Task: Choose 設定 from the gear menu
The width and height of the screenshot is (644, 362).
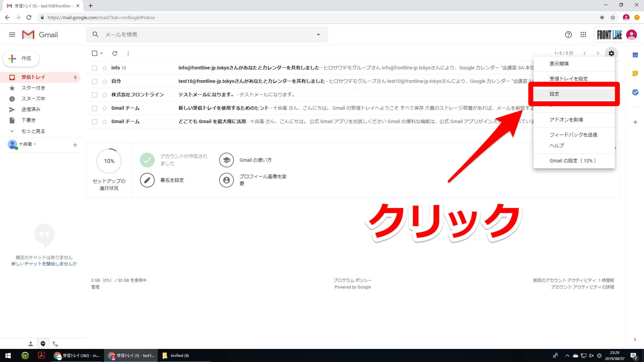Action: point(574,94)
